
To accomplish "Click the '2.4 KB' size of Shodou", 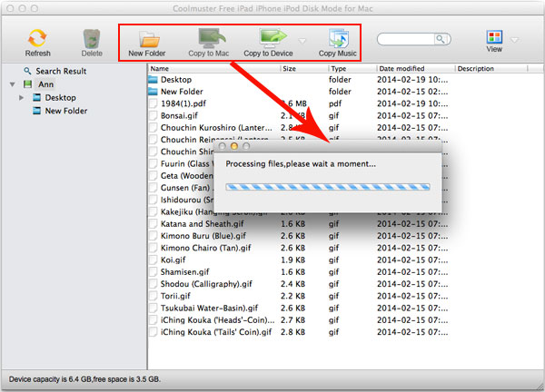I will coord(292,284).
